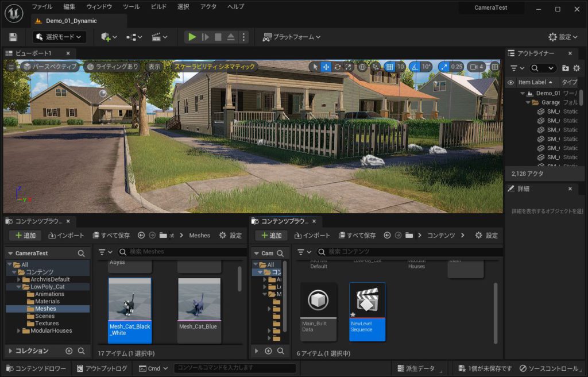Open the 編集 menu

click(69, 7)
